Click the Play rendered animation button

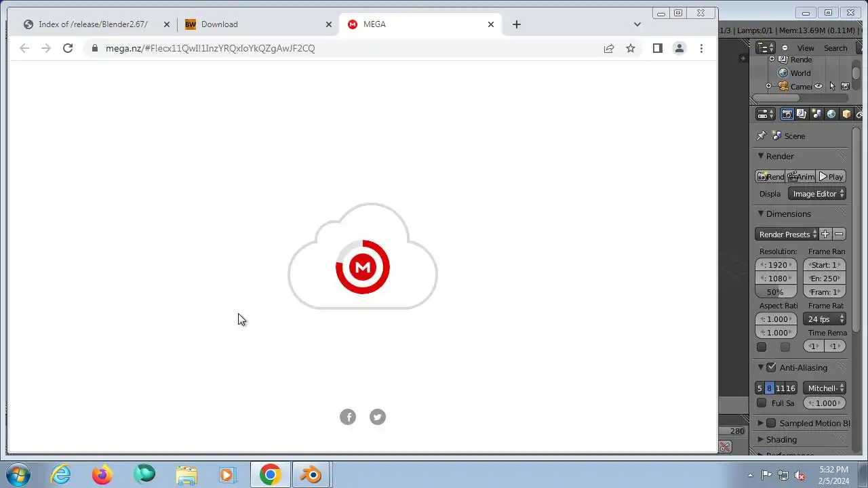tap(831, 176)
